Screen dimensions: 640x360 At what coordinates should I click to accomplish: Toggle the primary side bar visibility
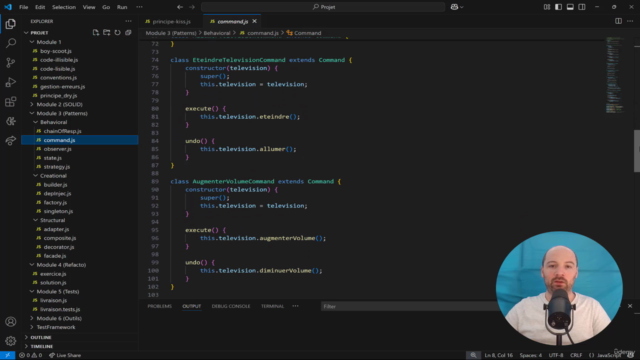[x=558, y=7]
